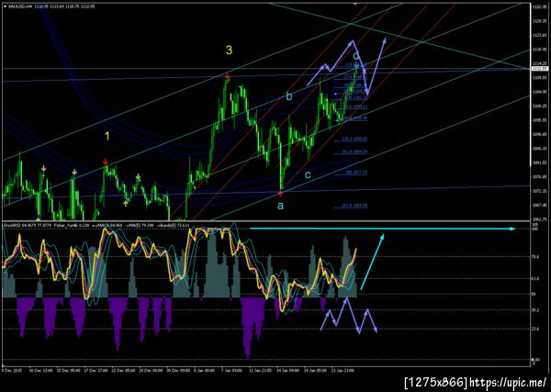
Task: Click the 8 Dec 2015 date label
Action: 11,370
